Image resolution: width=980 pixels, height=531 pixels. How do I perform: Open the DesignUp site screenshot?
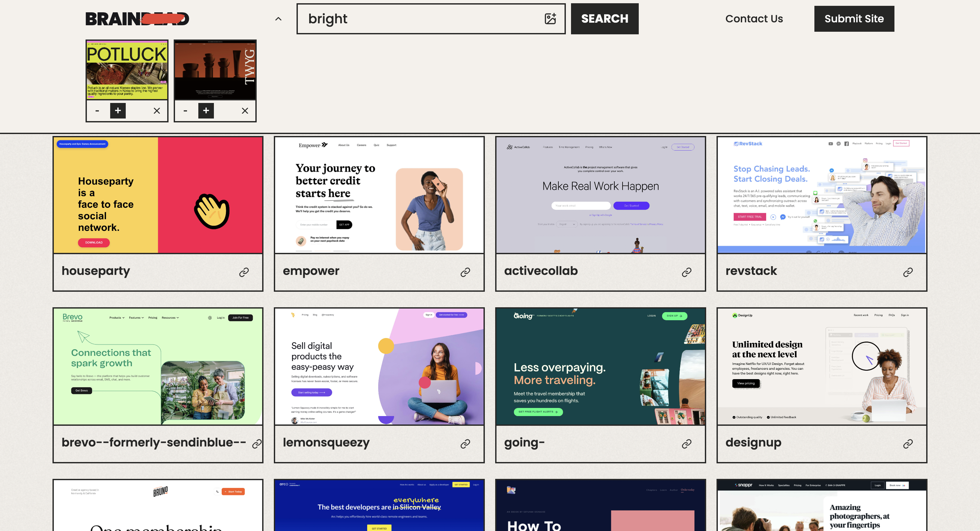click(x=822, y=367)
